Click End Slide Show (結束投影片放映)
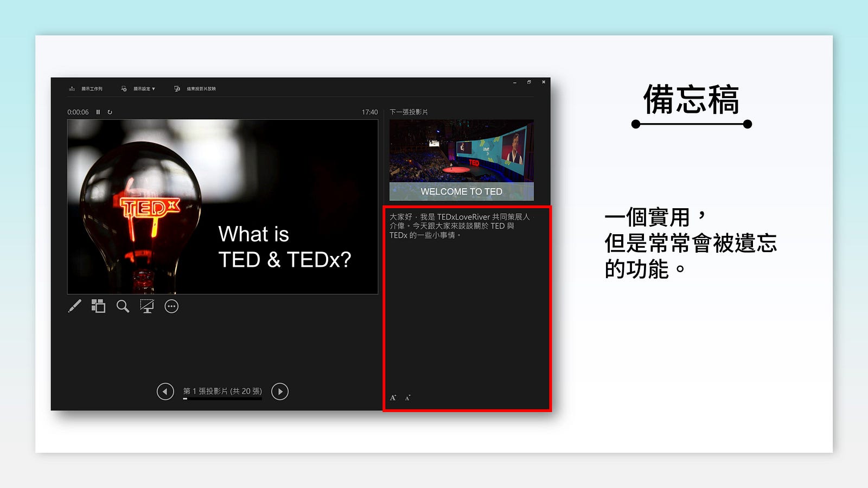Viewport: 868px width, 488px height. pyautogui.click(x=195, y=88)
